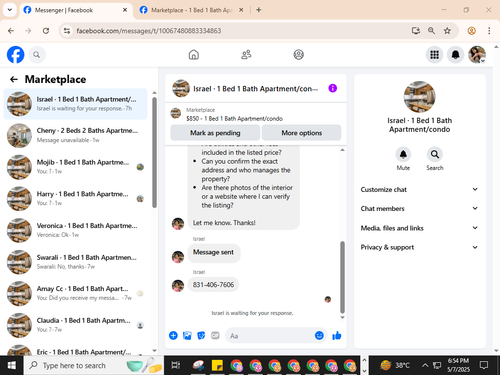
Task: Open Veronica 1 Bed 1 Bath chat
Action: 75,230
